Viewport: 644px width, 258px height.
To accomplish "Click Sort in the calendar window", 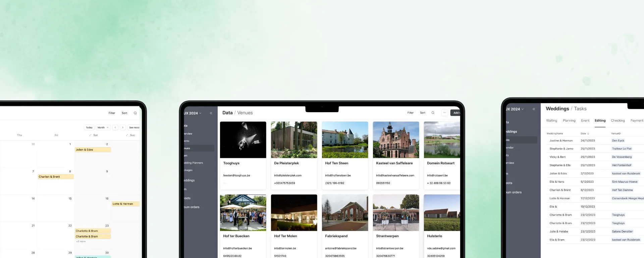I will (x=124, y=113).
